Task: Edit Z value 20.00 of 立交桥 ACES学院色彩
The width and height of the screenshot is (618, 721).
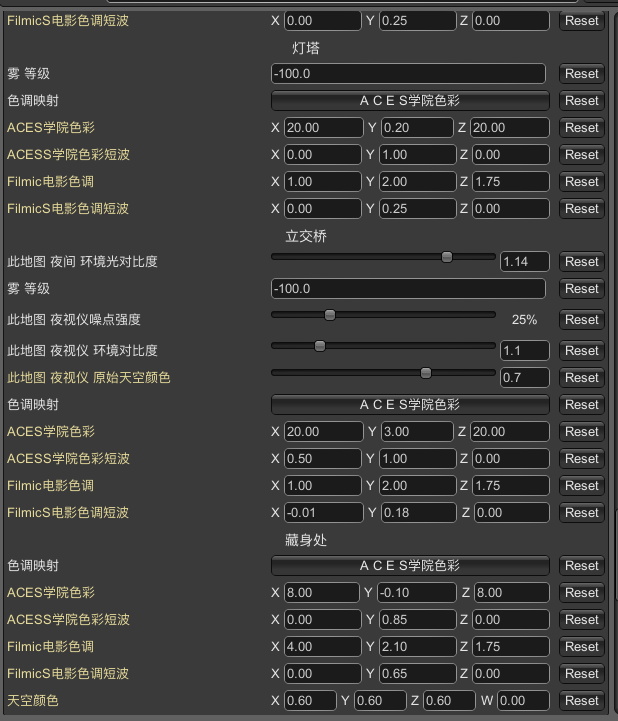Action: point(510,431)
